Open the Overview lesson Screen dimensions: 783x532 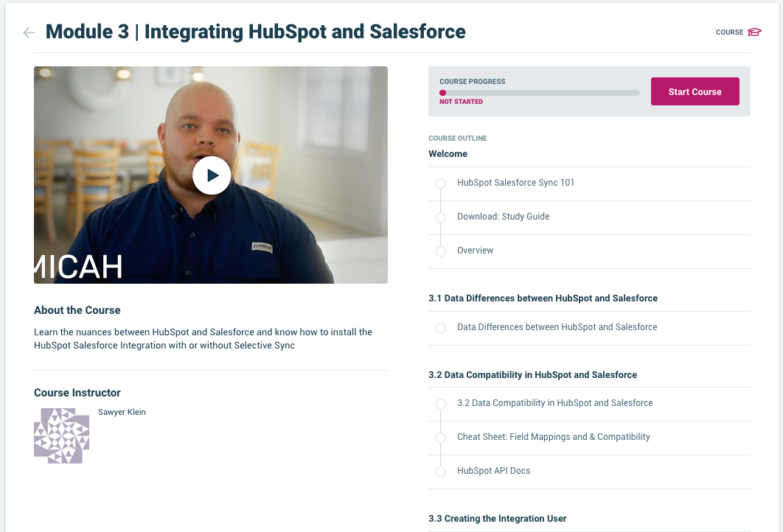[475, 251]
